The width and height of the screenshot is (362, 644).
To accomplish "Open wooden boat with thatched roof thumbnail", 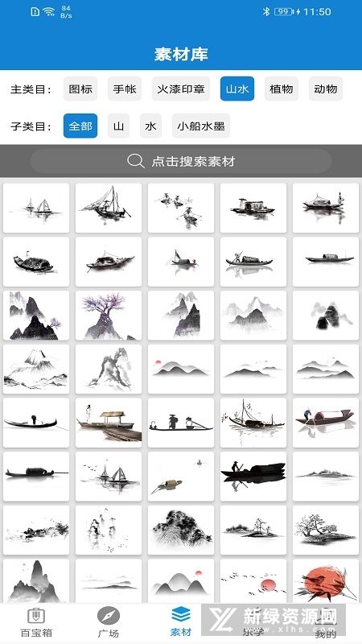I will click(x=109, y=423).
